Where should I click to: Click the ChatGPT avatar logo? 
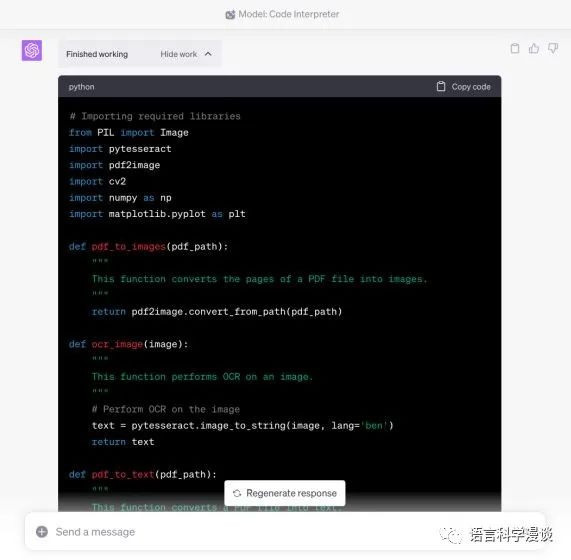click(x=32, y=50)
